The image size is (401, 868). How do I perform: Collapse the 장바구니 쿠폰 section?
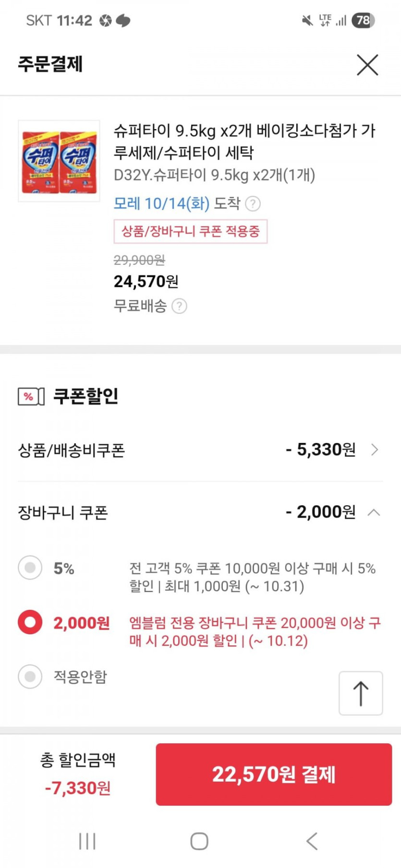tap(374, 512)
